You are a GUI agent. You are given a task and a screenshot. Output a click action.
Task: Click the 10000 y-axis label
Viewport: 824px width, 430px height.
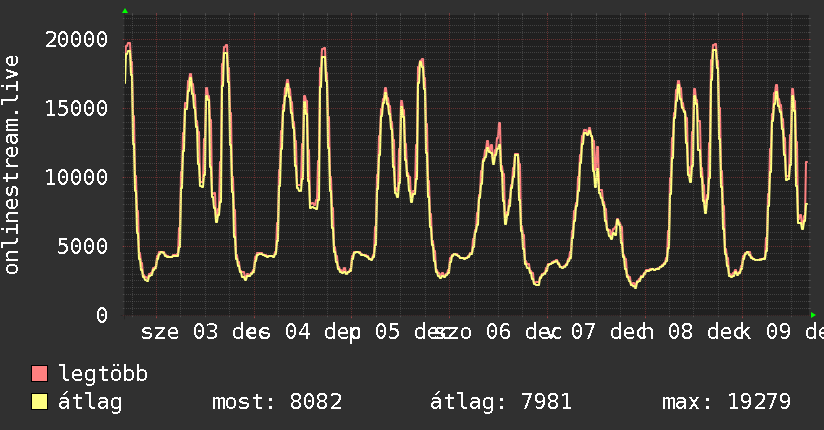point(76,177)
